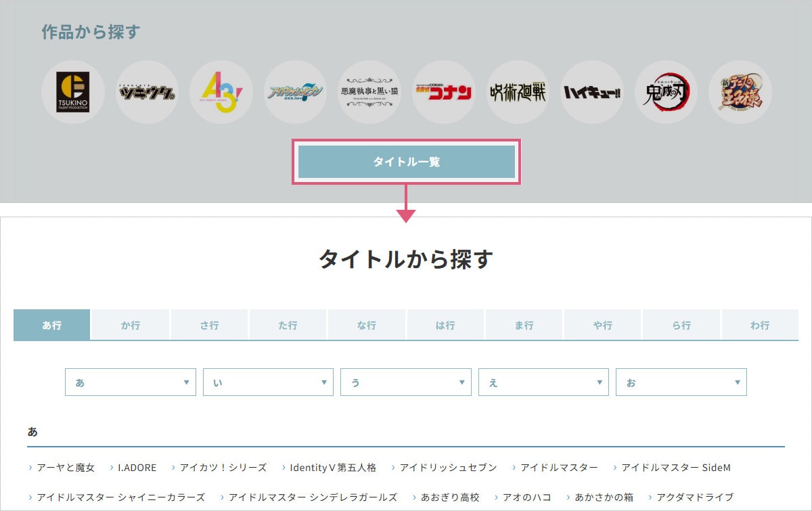The height and width of the screenshot is (511, 812).
Task: Open the A3! title logo
Action: [x=221, y=92]
